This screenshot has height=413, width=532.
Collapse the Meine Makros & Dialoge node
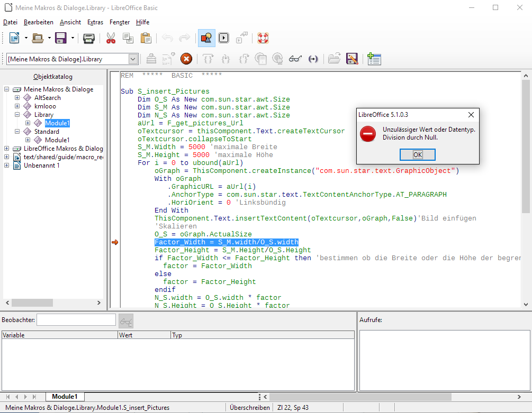pos(6,89)
